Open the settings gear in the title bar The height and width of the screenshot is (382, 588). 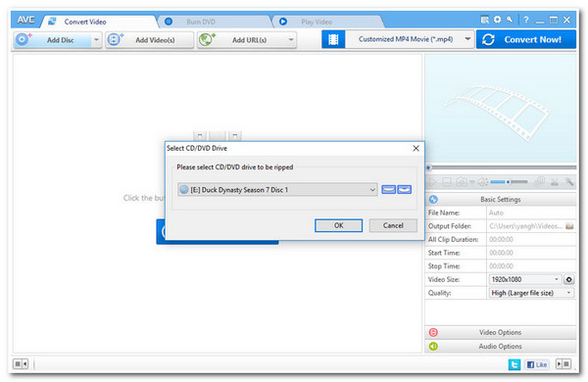[497, 20]
